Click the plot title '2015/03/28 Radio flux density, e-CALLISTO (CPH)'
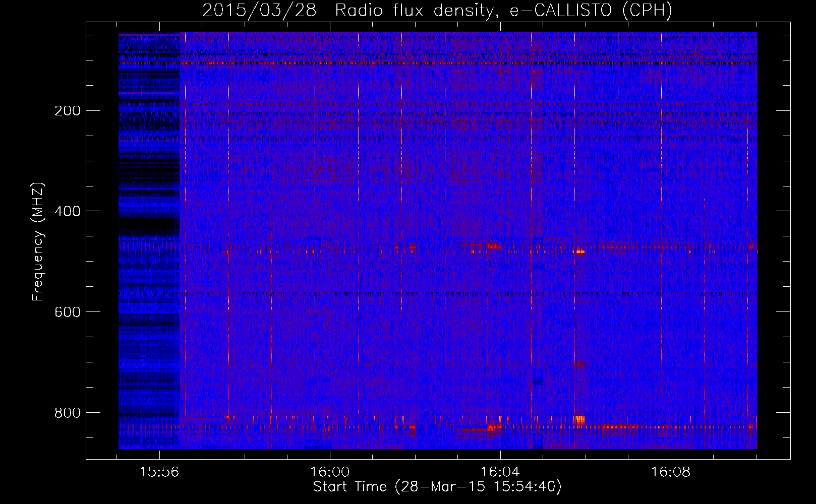The image size is (816, 504). pos(437,10)
